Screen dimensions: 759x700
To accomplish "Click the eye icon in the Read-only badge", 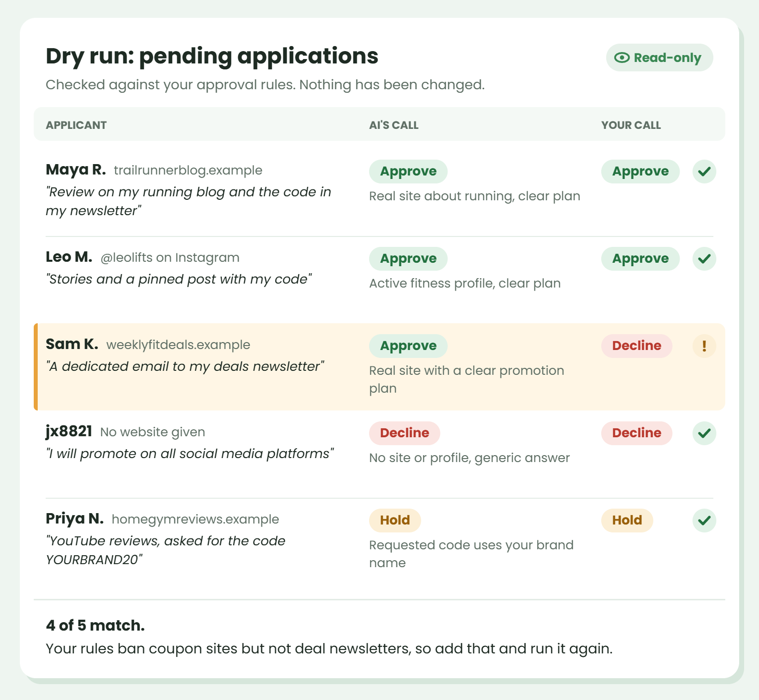I will tap(622, 58).
